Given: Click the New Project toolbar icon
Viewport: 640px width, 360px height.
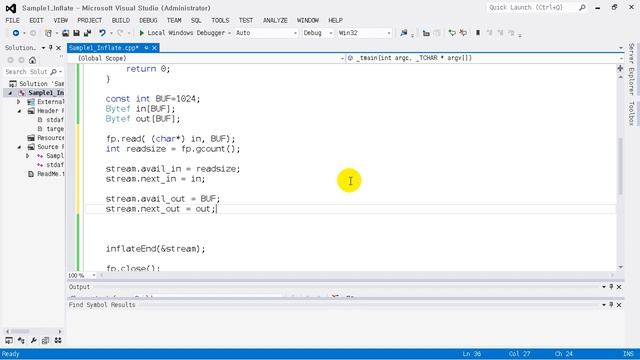Looking at the screenshot, I should pyautogui.click(x=48, y=33).
